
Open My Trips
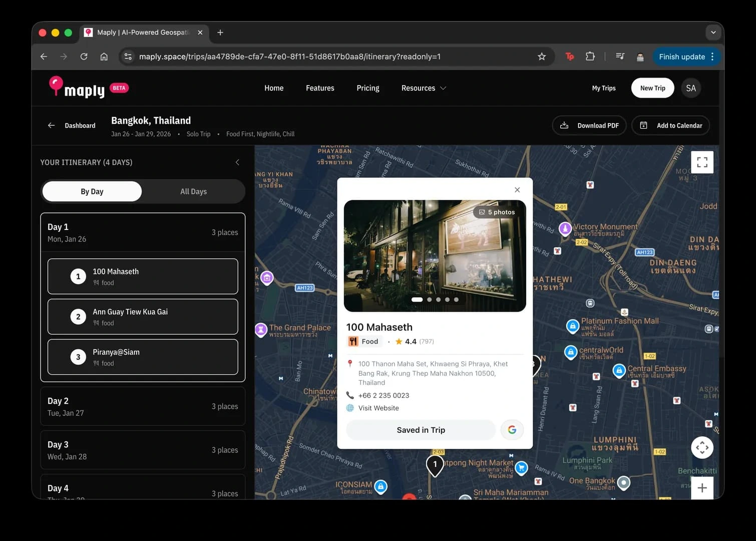pyautogui.click(x=604, y=88)
